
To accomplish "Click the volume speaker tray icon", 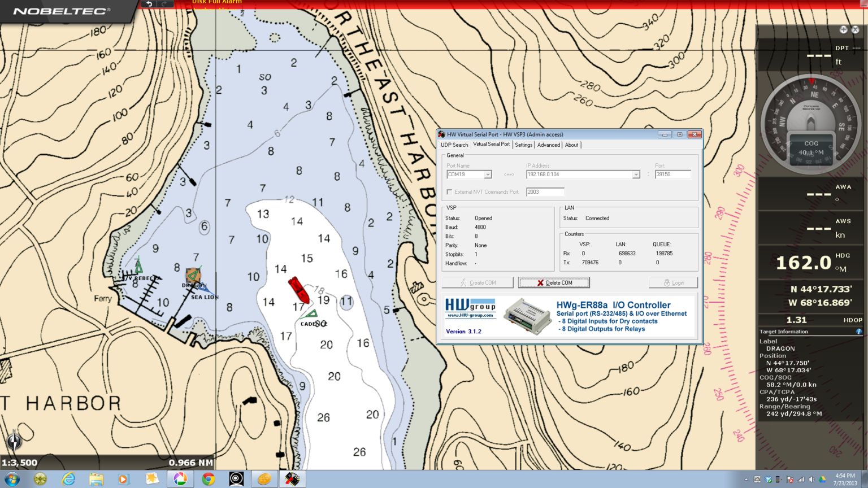I will 811,480.
